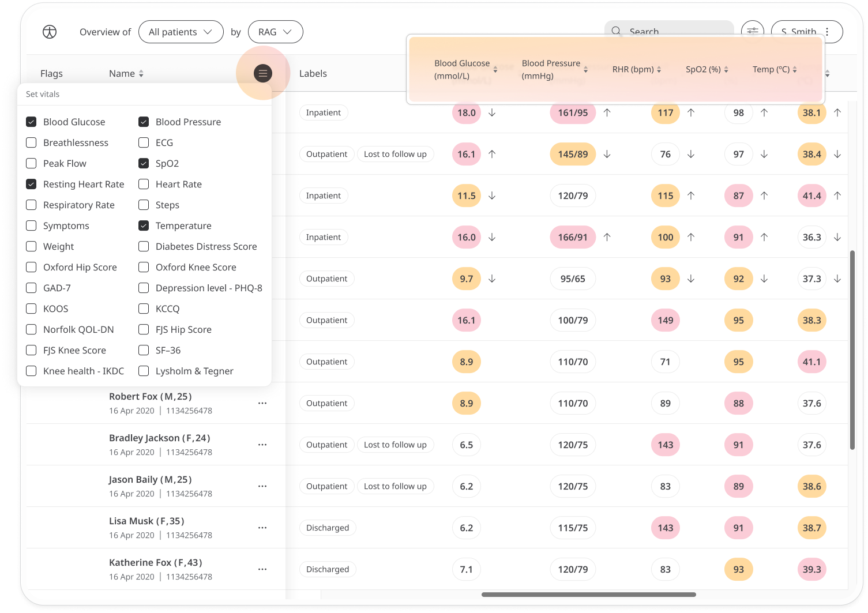Open the filter settings icon button
Screen dimensions: 868x613
point(753,31)
